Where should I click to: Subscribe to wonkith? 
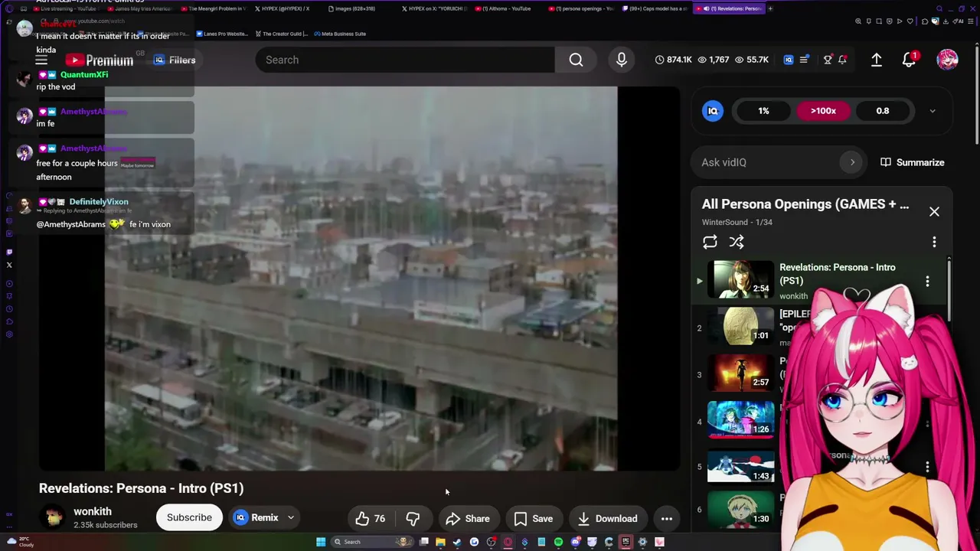[189, 518]
